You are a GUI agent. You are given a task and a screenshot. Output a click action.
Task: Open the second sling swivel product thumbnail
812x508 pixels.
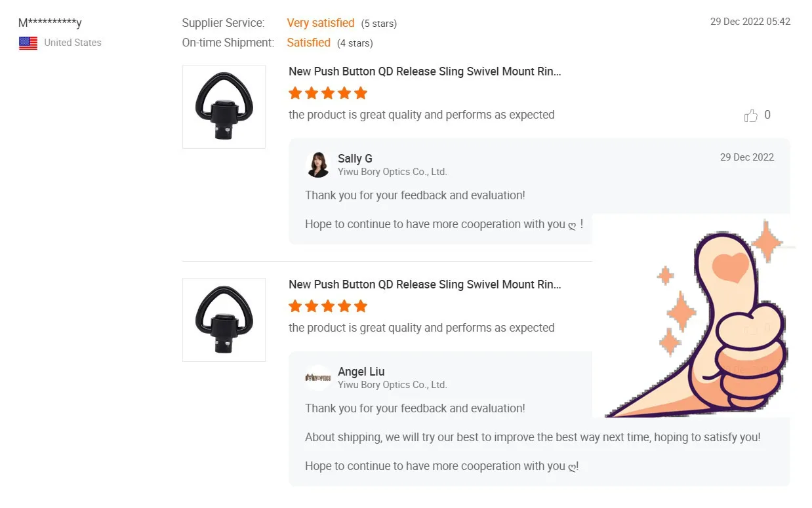coord(224,320)
